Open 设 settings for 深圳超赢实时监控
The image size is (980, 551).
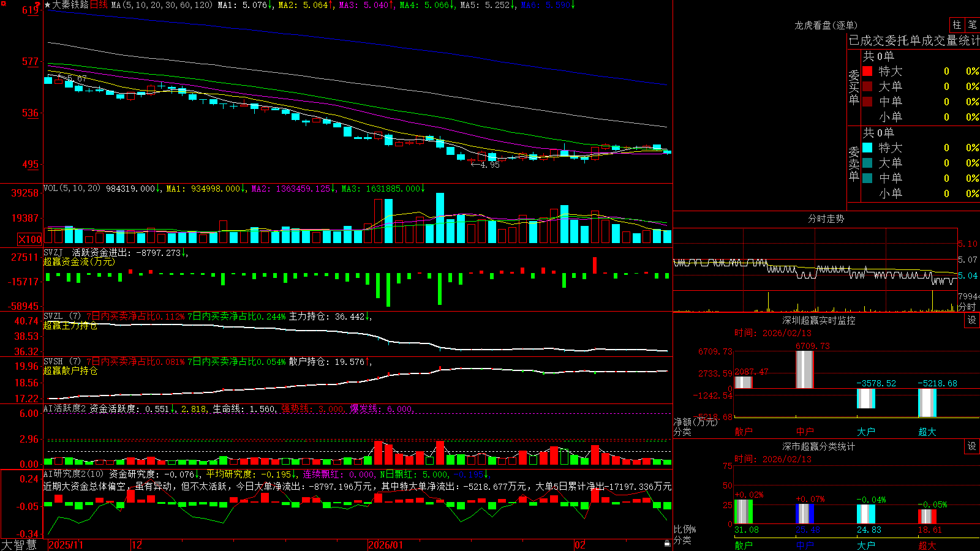pos(972,320)
